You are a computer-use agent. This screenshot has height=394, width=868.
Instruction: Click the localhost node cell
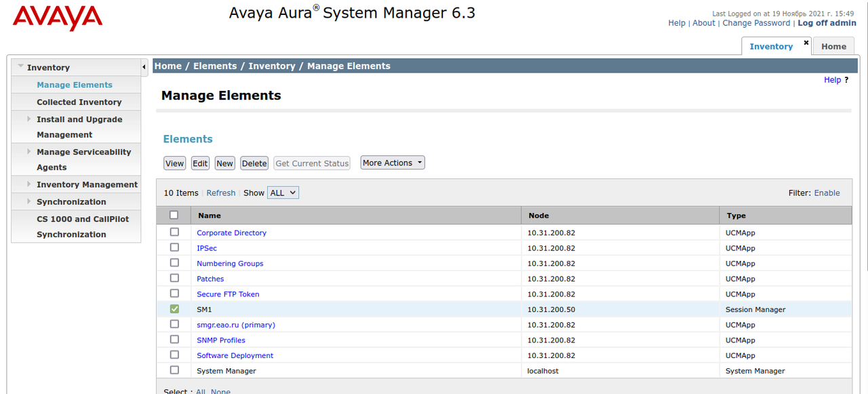[543, 371]
